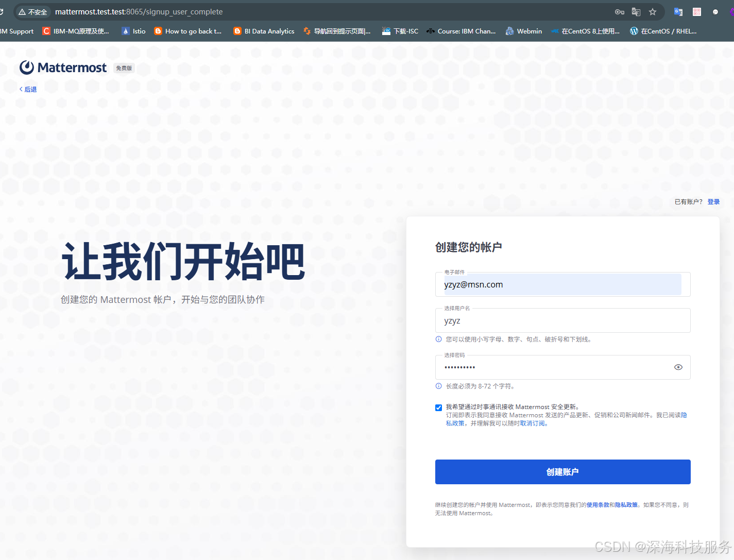The height and width of the screenshot is (560, 734).
Task: Open the password key icon in address bar
Action: point(620,12)
